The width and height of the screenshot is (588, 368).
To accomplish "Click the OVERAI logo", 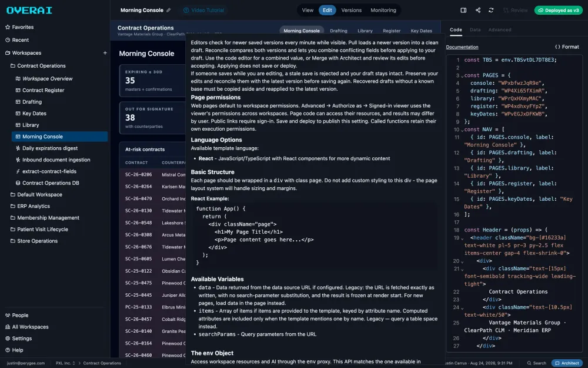I will coord(29,10).
